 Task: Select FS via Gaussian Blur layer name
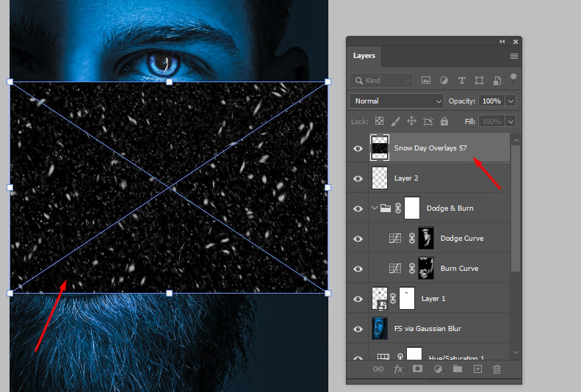pyautogui.click(x=427, y=328)
